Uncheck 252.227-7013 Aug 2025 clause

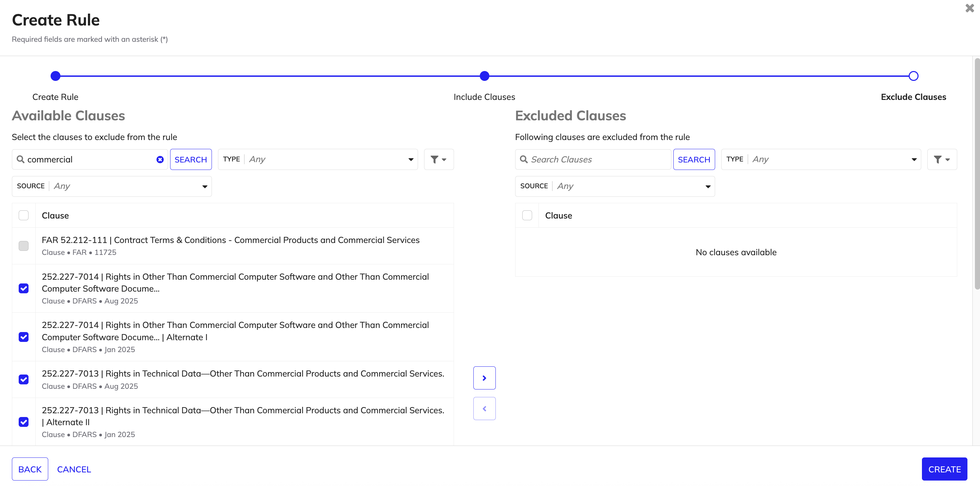coord(23,380)
